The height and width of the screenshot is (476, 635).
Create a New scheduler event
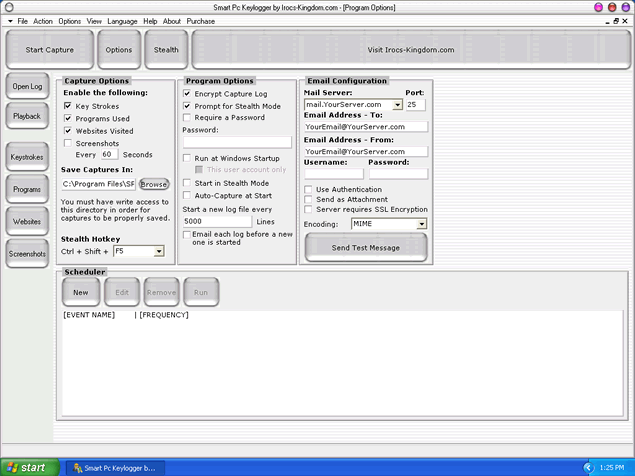[80, 293]
